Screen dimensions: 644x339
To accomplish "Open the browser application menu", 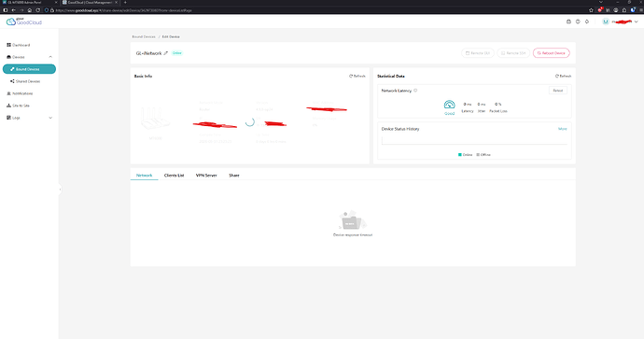I will click(x=641, y=10).
